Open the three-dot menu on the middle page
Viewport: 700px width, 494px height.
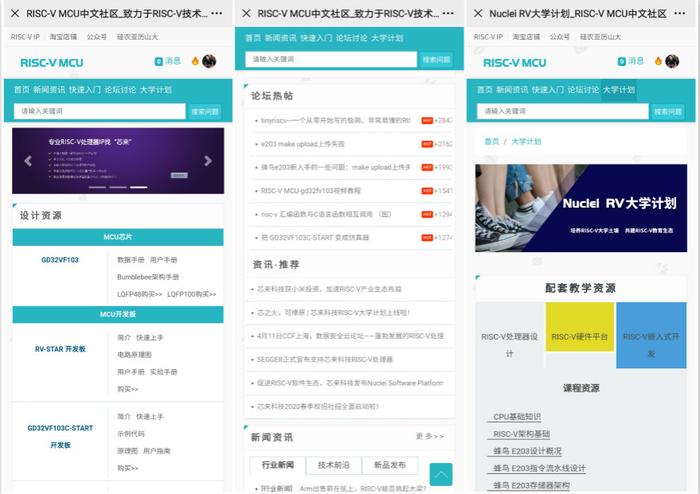click(448, 13)
